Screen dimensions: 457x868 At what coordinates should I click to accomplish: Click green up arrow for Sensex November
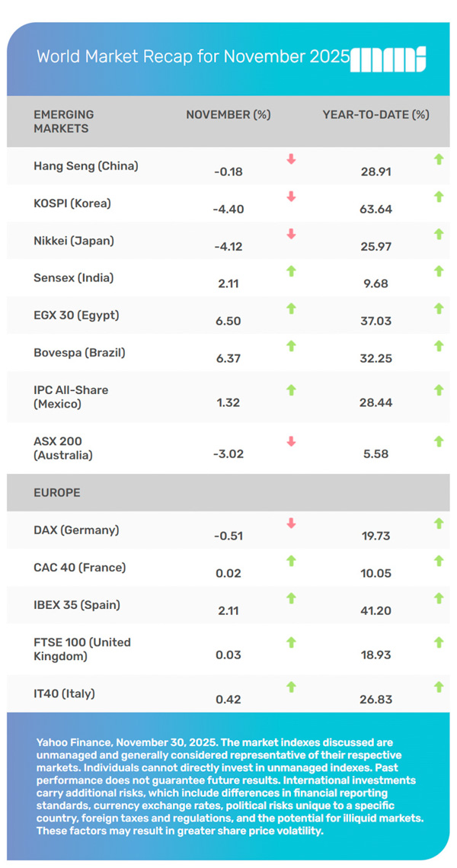pyautogui.click(x=291, y=271)
